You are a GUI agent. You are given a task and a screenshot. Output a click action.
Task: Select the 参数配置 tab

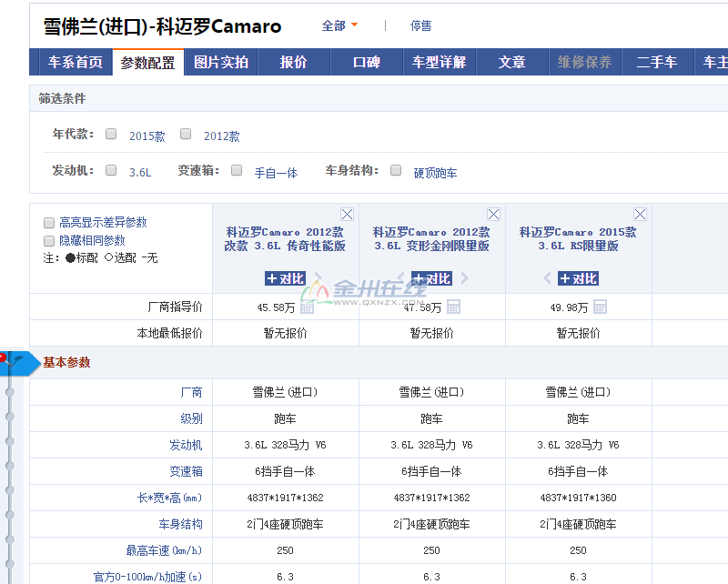point(148,62)
